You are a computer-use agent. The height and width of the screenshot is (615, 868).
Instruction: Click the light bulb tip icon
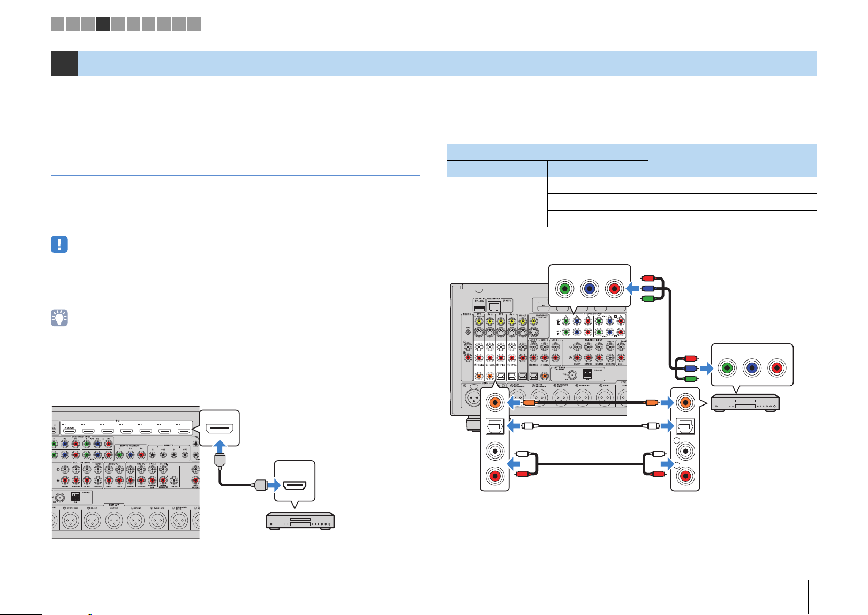point(59,318)
